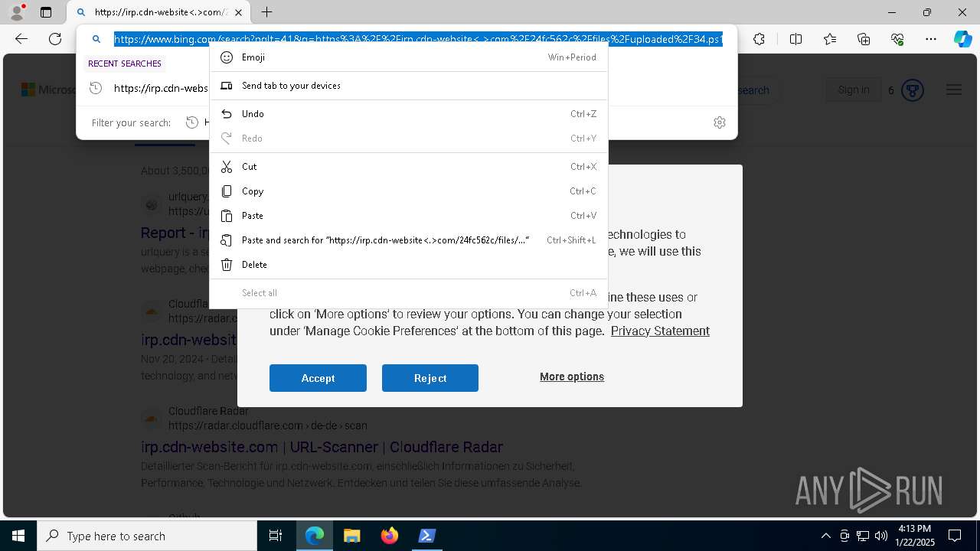Image resolution: width=980 pixels, height=551 pixels.
Task: Open Settings and more ellipsis menu
Action: pos(931,39)
